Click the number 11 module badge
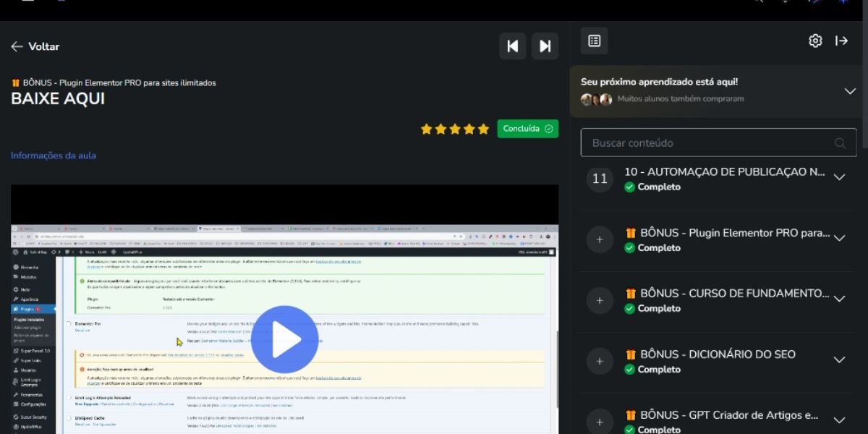 (x=600, y=179)
